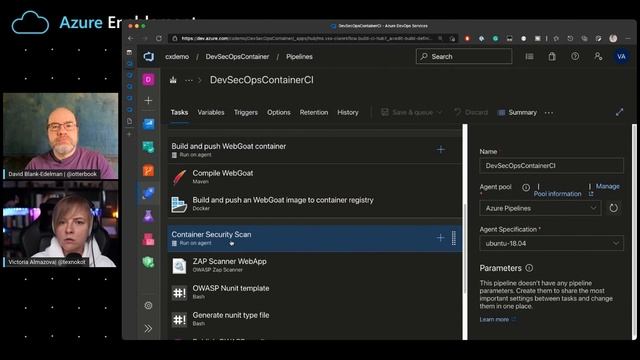Open the Azure DevOps home logo
The height and width of the screenshot is (360, 640).
tap(149, 56)
